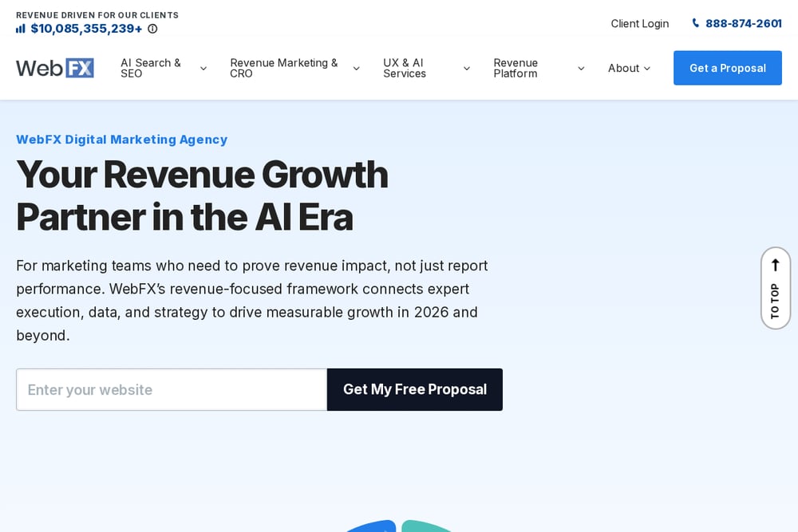
Task: Open the Revenue Platform menu item
Action: coord(516,68)
